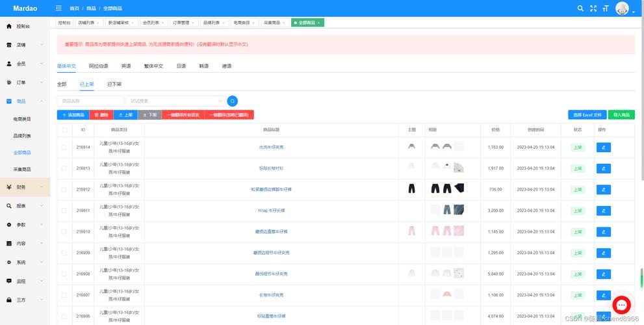Select the checkbox for row 216911
This screenshot has height=325, width=644.
(x=64, y=211)
